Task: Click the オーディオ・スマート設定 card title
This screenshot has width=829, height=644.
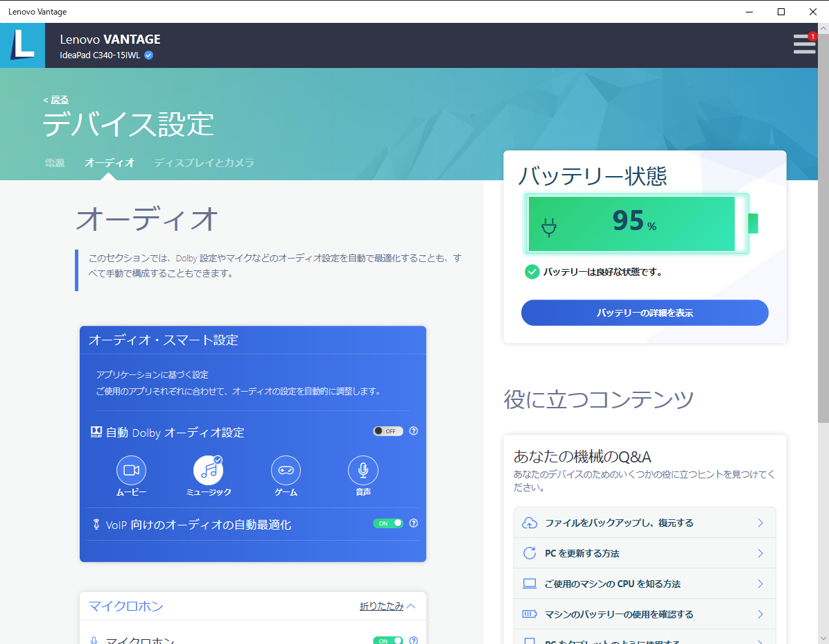Action: [x=164, y=340]
